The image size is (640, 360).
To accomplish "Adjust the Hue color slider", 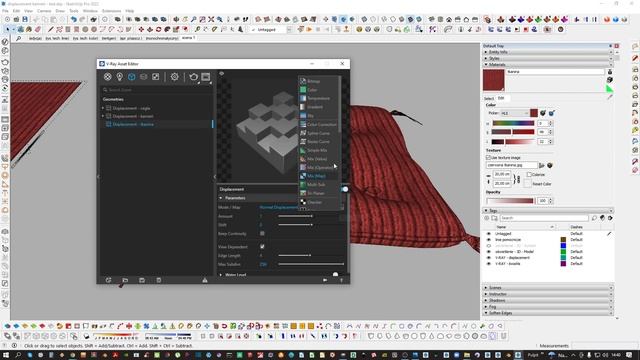I will pyautogui.click(x=513, y=123).
